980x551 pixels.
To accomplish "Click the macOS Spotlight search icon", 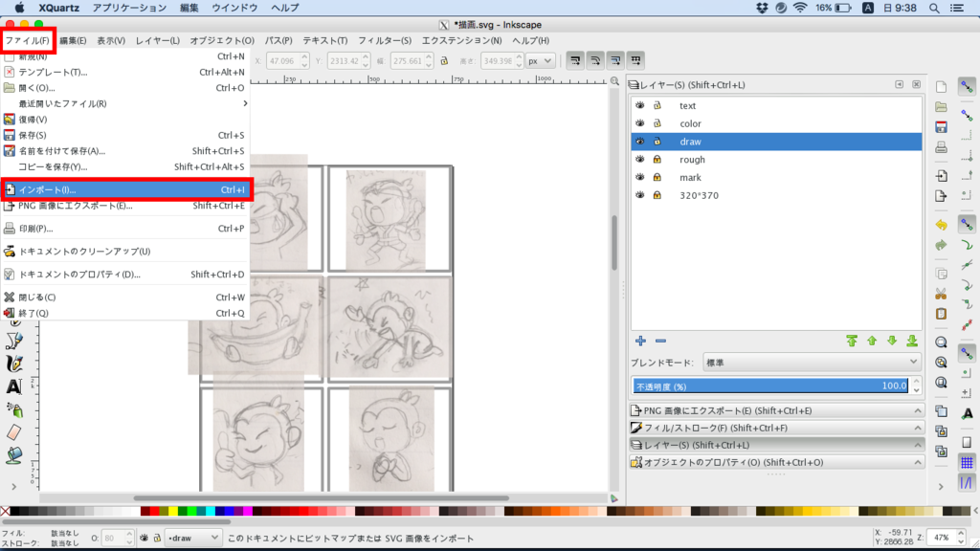I will 934,8.
